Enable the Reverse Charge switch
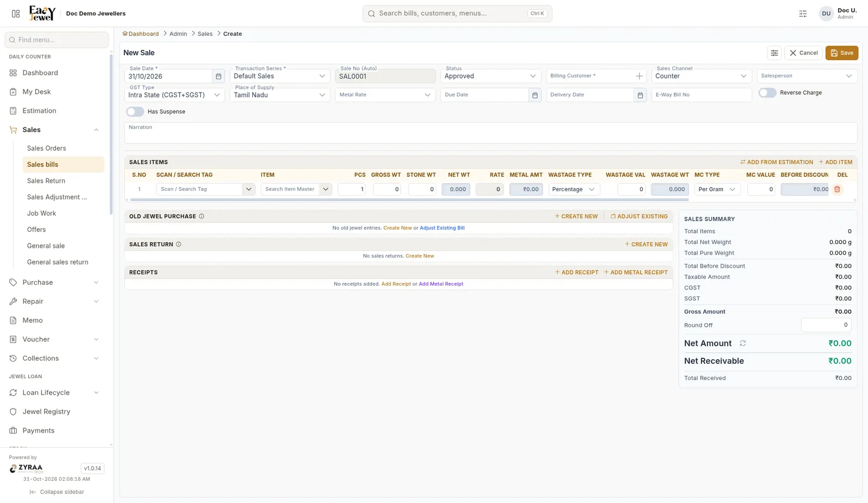This screenshot has width=868, height=503. pos(767,93)
